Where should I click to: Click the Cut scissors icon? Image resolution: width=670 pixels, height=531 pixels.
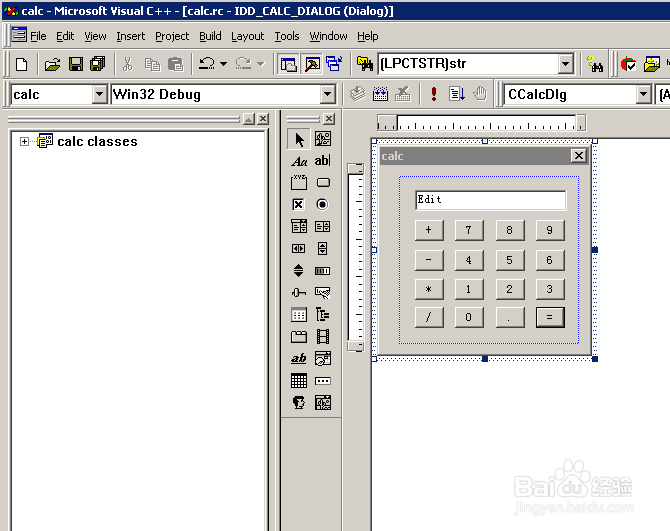(127, 65)
